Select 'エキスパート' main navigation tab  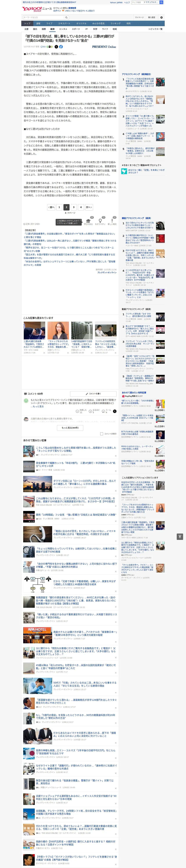pos(64,24)
